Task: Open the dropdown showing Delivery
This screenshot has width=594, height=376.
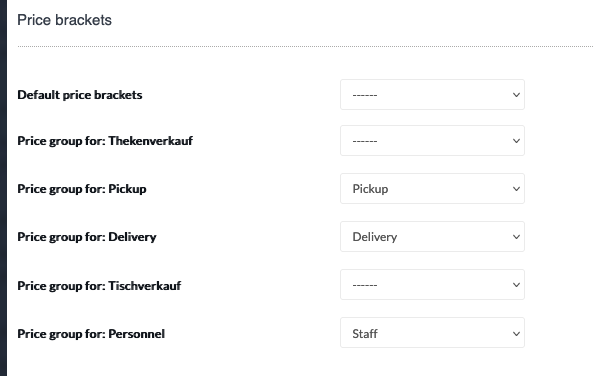Action: 432,237
